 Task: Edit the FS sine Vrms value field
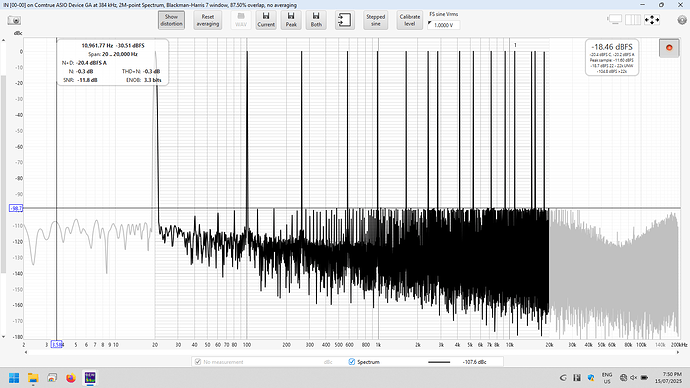tap(444, 25)
